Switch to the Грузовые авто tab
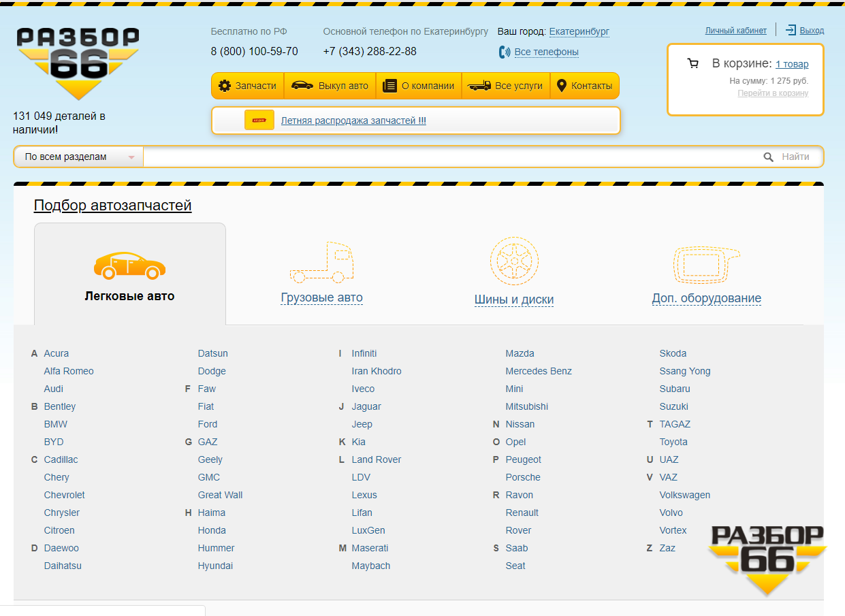 pos(321,297)
